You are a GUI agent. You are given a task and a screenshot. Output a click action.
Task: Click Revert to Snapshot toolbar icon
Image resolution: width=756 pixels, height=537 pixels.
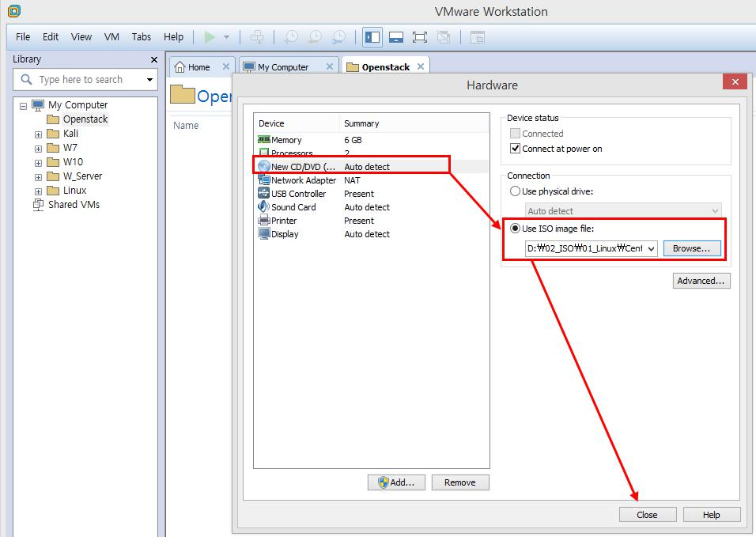pyautogui.click(x=315, y=37)
